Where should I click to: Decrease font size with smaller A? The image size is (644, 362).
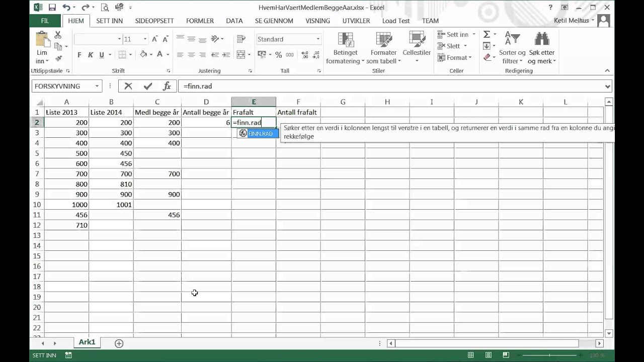166,39
